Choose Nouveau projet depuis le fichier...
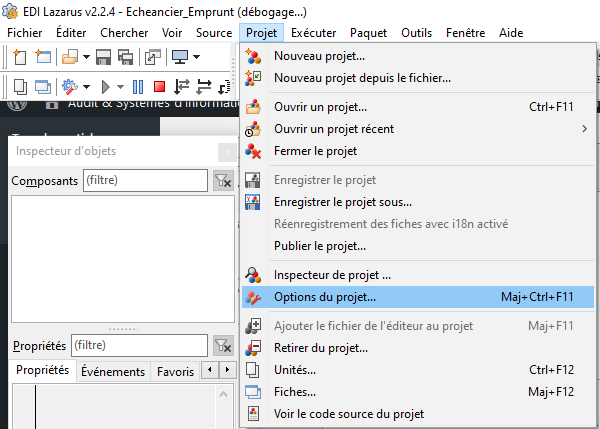This screenshot has width=600, height=429. coord(418,78)
